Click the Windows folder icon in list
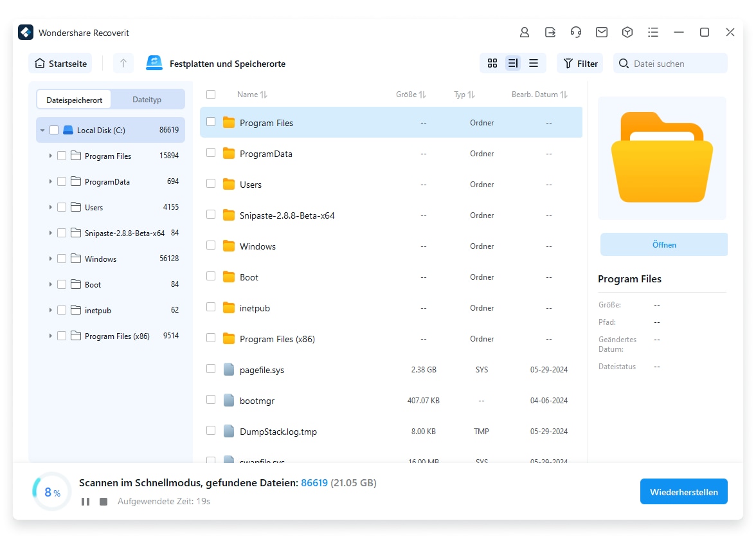756x539 pixels. pos(229,246)
